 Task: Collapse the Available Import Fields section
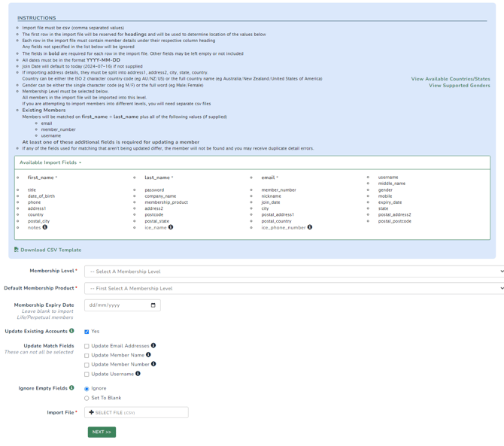coord(50,162)
